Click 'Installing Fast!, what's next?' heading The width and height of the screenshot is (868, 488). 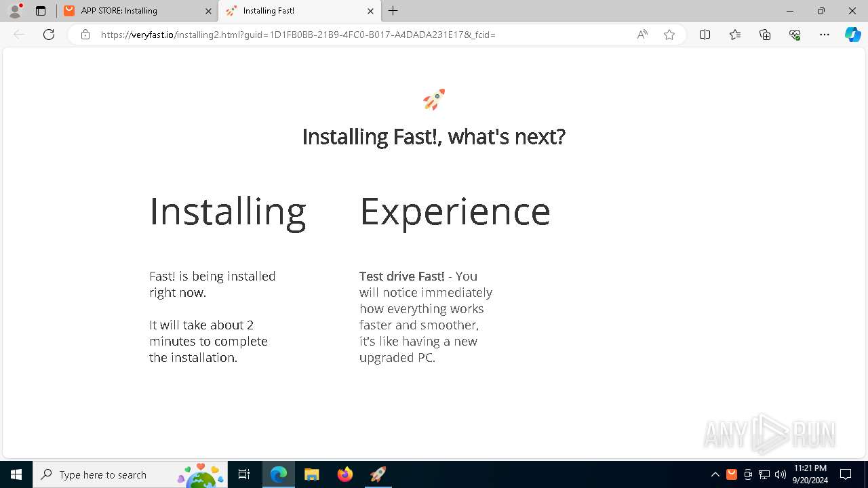coord(433,137)
